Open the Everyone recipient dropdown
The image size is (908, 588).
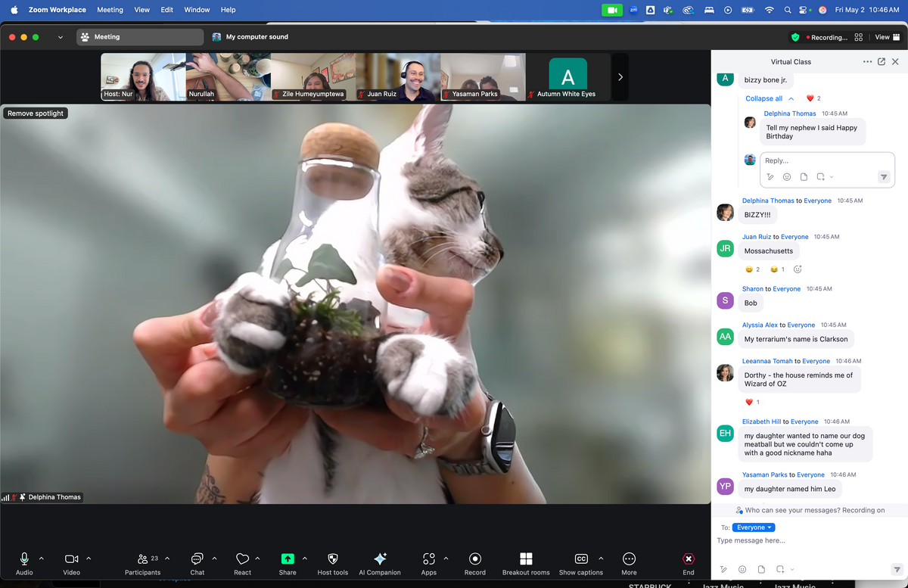point(754,527)
